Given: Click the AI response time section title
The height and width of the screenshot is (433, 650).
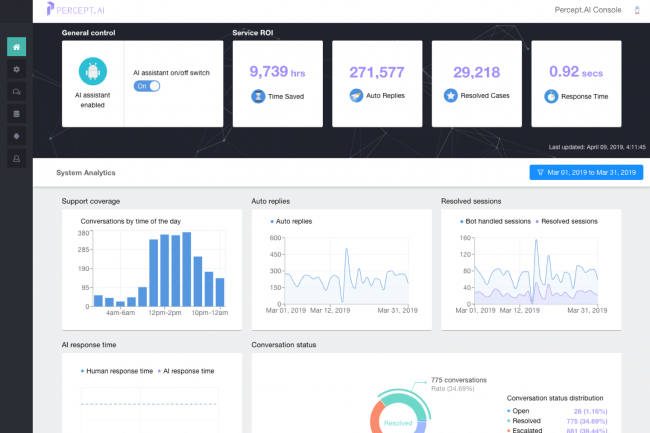Looking at the screenshot, I should 89,345.
